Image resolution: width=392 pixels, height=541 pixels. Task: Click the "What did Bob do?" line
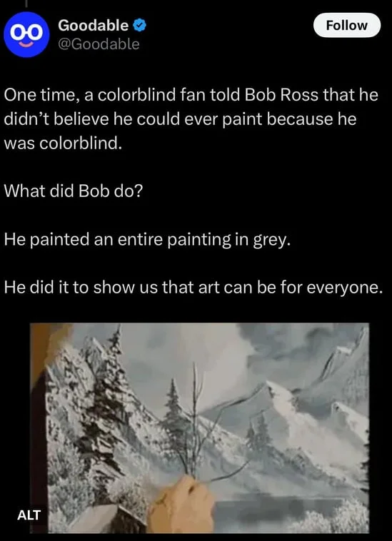pos(73,191)
